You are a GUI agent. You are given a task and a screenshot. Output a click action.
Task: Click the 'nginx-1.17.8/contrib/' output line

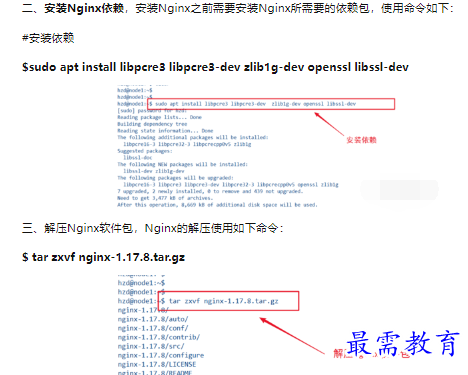pos(159,337)
